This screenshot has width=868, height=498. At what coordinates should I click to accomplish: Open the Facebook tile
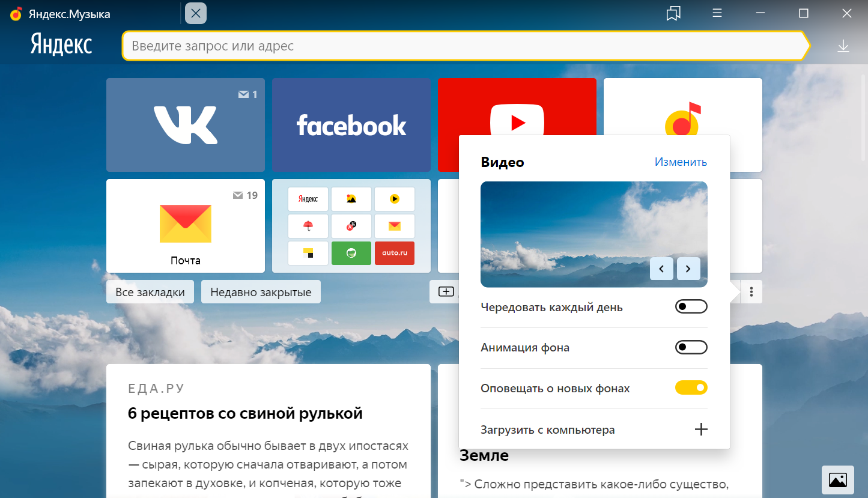click(x=351, y=125)
